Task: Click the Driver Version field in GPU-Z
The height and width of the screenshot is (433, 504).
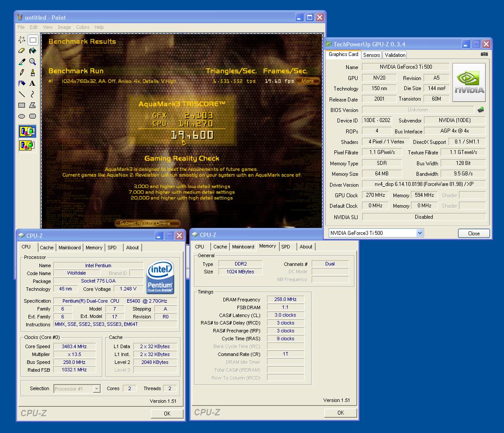Action: point(424,184)
